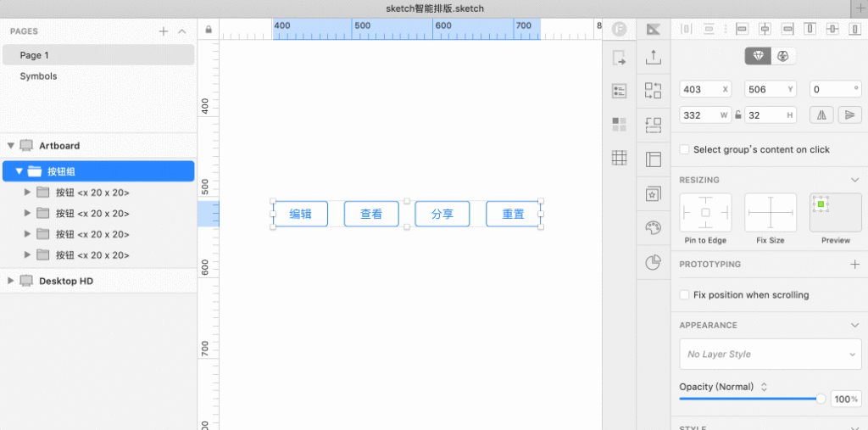Open the Opacity blend mode stepper
Image resolution: width=868 pixels, height=430 pixels.
(x=764, y=387)
